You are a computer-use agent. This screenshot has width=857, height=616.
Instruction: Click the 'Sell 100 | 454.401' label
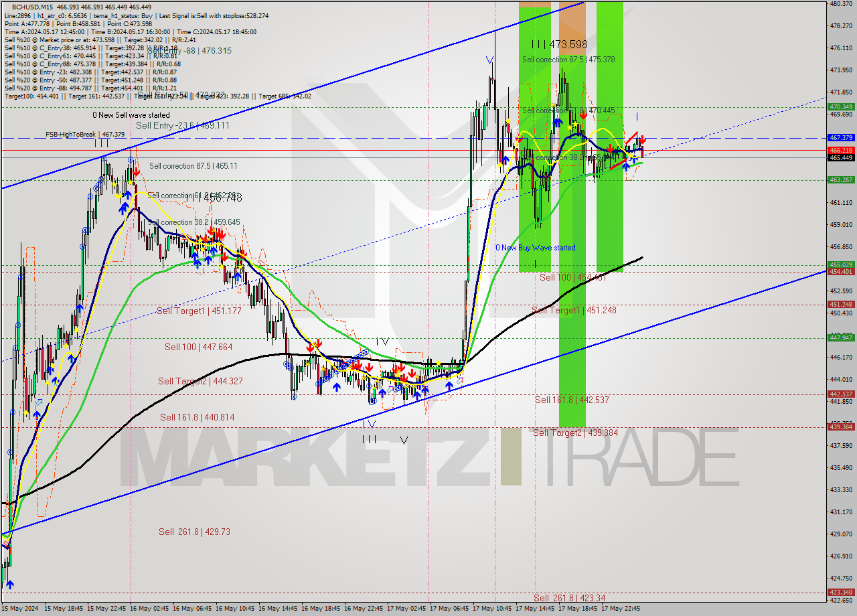pyautogui.click(x=573, y=277)
